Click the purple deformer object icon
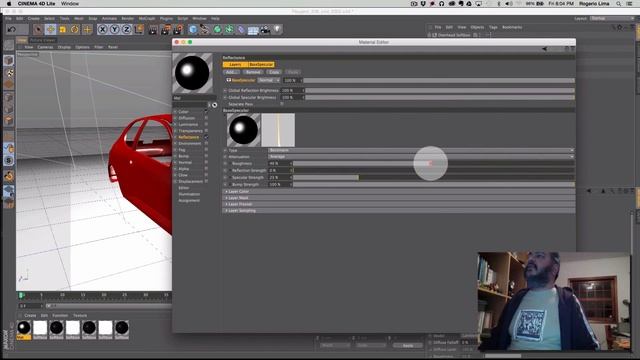Screen dimensions: 640x360 [x=241, y=29]
